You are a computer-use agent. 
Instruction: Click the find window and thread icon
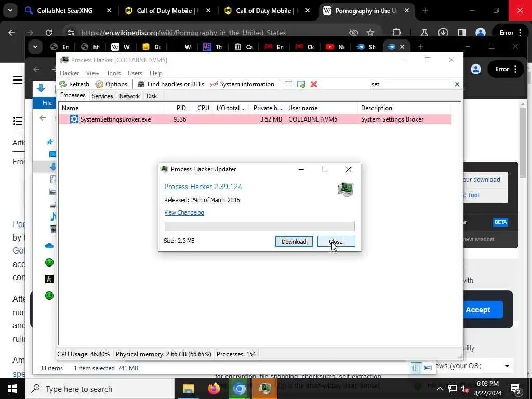pos(301,84)
